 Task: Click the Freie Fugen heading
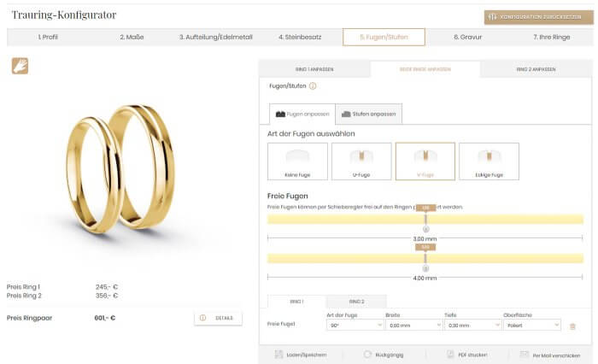(x=288, y=196)
